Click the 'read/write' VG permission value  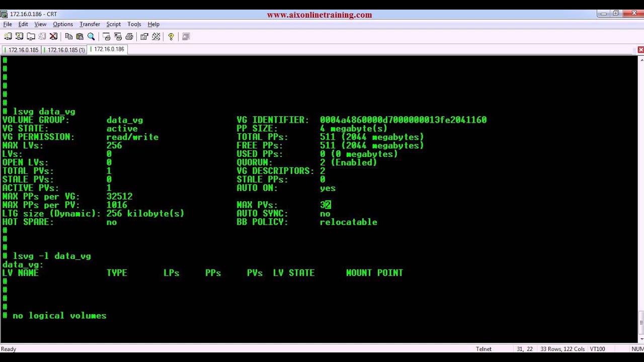132,137
